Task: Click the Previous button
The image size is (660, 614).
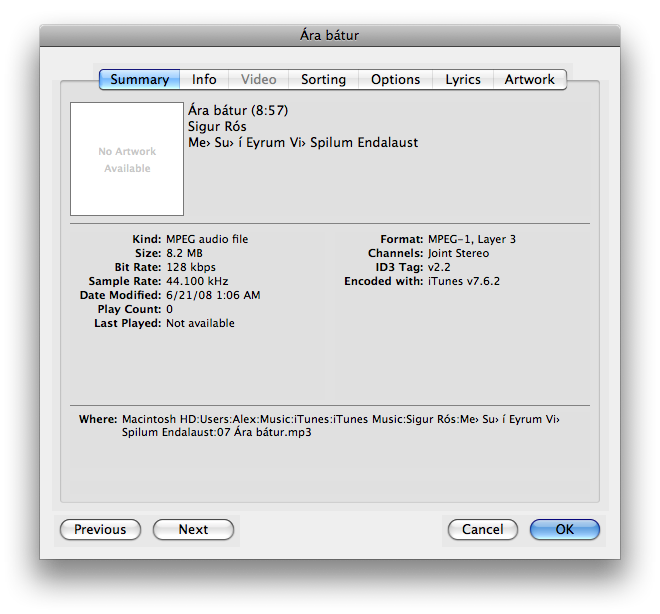Action: pos(100,529)
